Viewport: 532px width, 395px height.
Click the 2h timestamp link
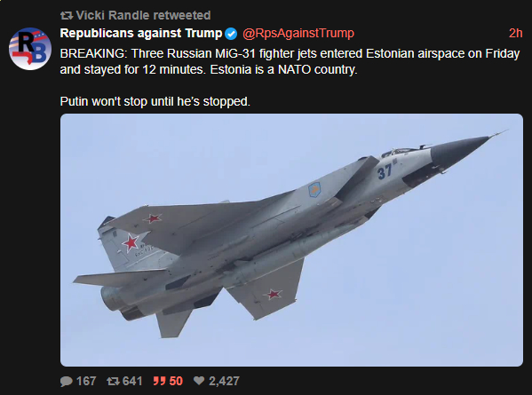coord(515,33)
